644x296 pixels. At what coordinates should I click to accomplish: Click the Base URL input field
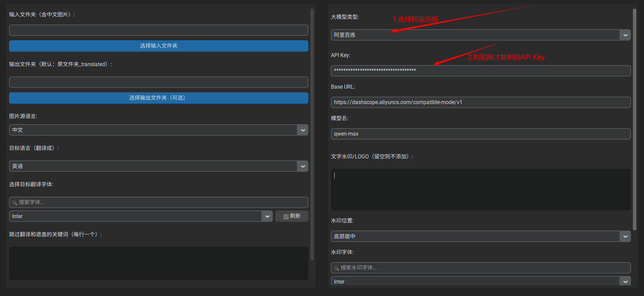480,102
